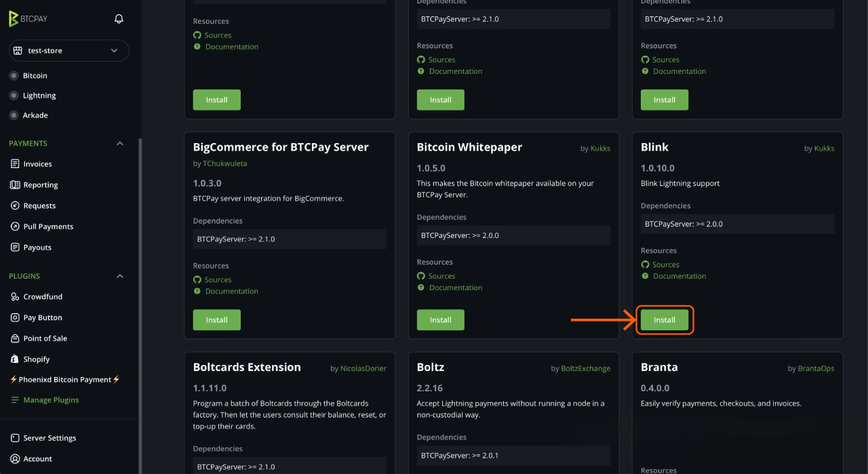Open notifications via the bell icon
The height and width of the screenshot is (474, 868).
coord(118,19)
